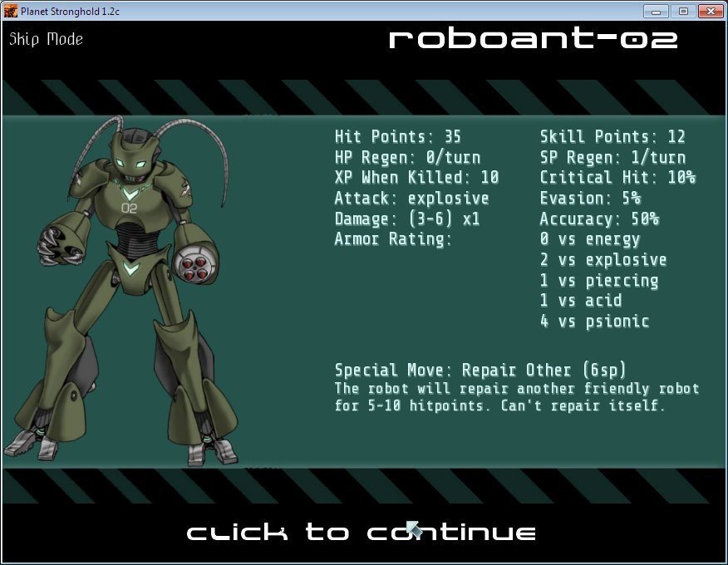Screen dimensions: 728x565
Task: Click the 'click to continue' prompt
Action: click(361, 532)
